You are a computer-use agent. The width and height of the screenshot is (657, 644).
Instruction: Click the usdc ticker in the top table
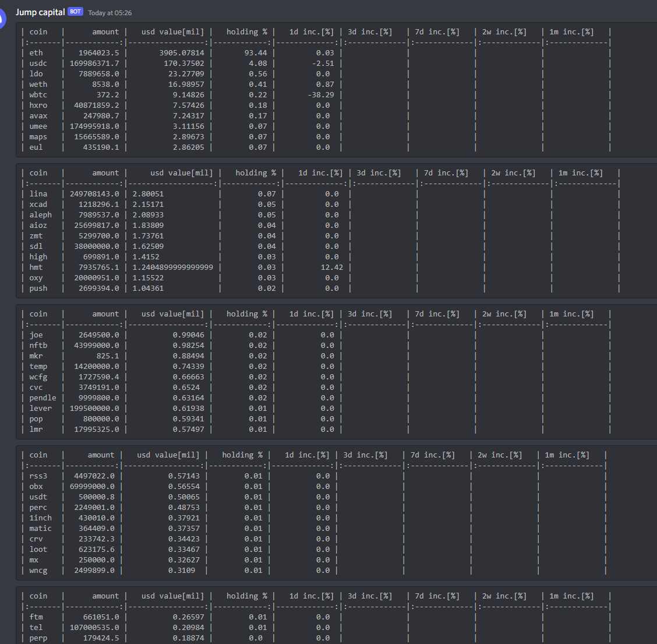(38, 63)
